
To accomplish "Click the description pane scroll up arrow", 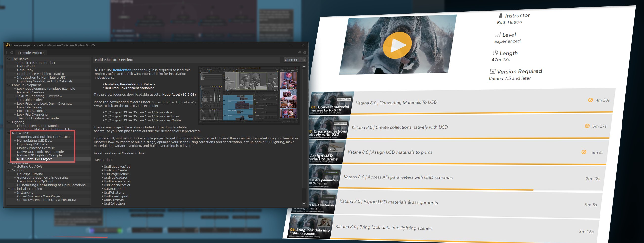I will 304,66.
